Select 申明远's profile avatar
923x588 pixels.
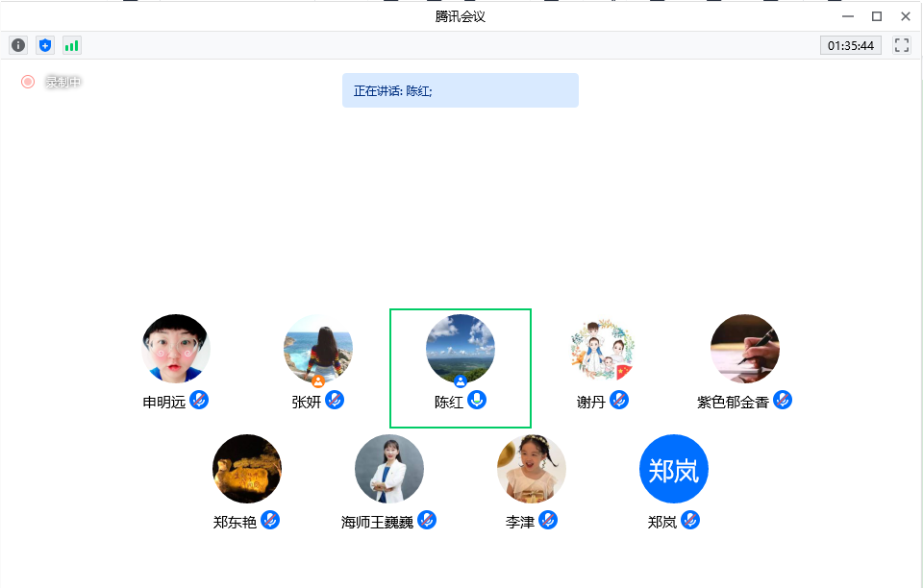click(176, 349)
